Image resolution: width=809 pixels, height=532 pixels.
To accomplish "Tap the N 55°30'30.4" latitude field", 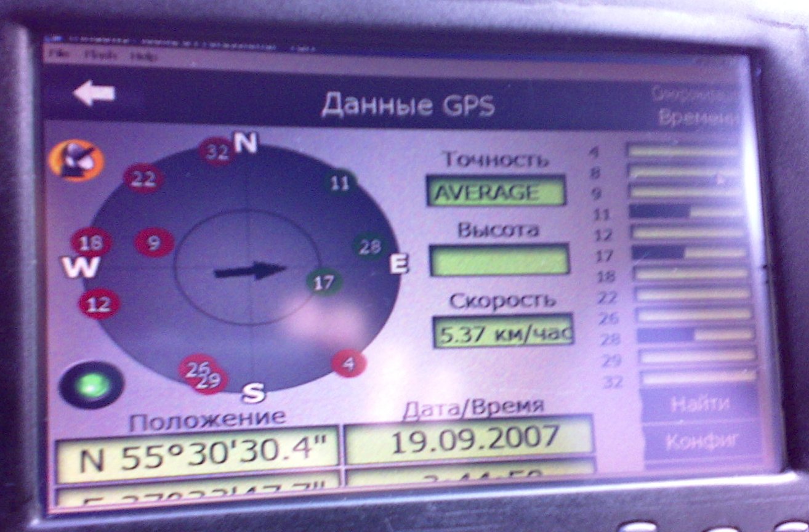I will pos(197,454).
